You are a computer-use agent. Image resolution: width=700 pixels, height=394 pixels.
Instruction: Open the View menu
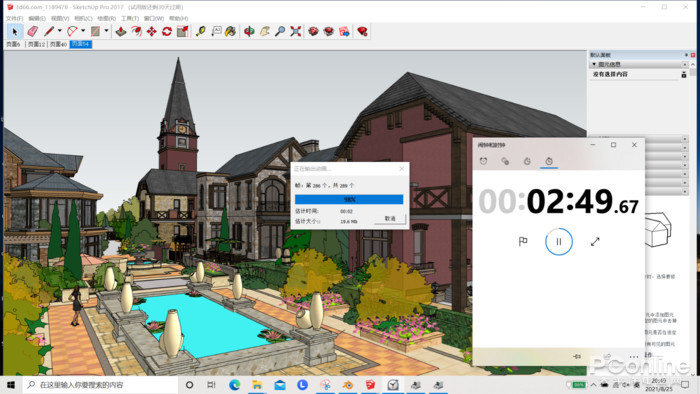click(60, 18)
